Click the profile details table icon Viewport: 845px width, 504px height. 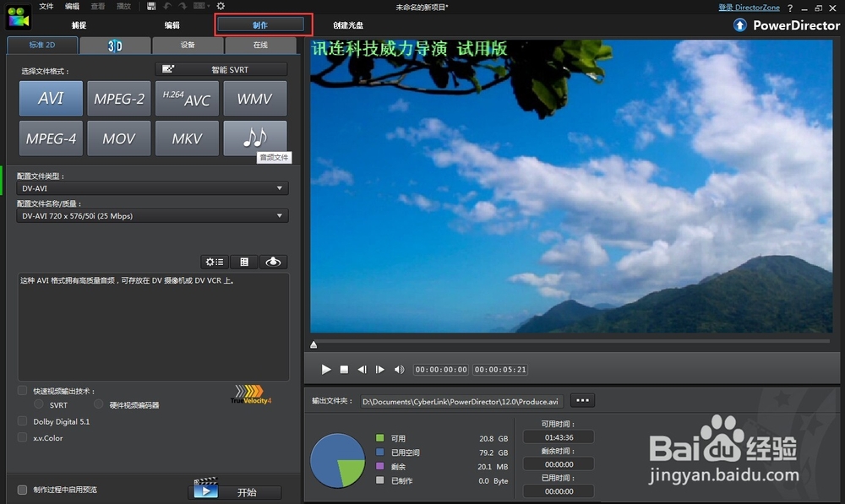click(244, 262)
